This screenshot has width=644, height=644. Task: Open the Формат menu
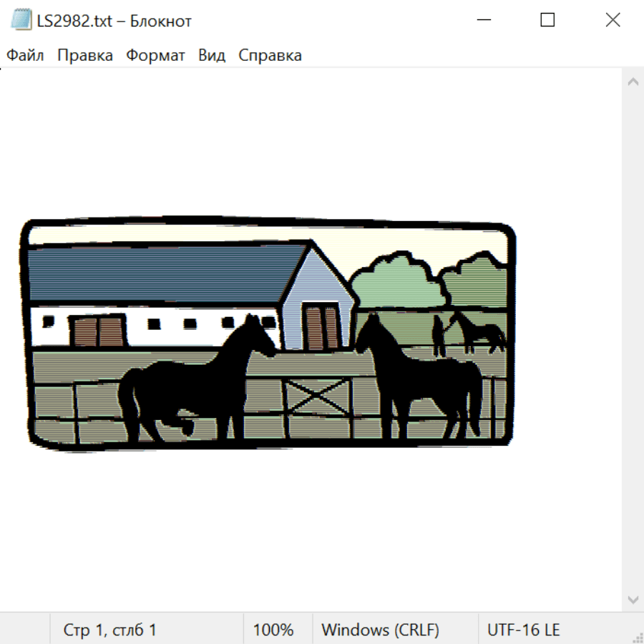[155, 55]
